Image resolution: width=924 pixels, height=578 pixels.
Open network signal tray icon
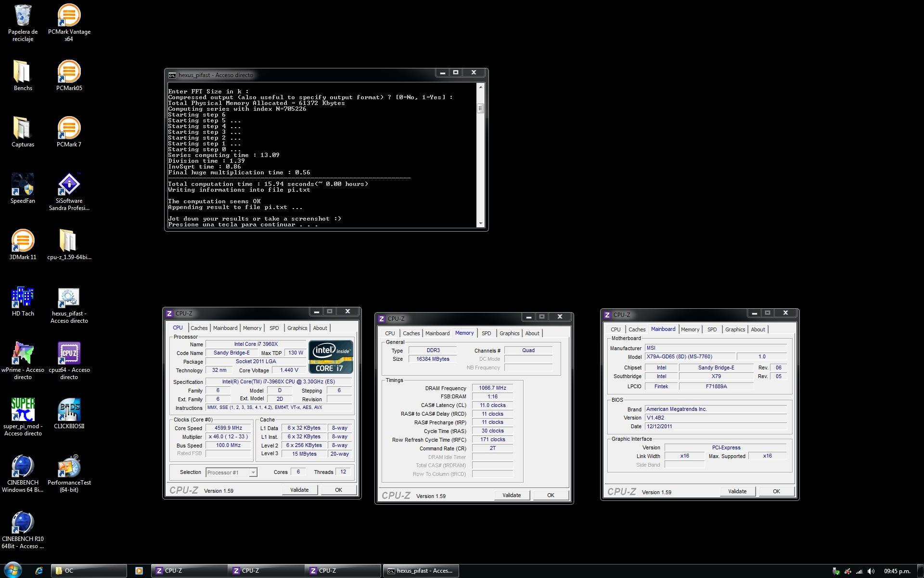(860, 571)
